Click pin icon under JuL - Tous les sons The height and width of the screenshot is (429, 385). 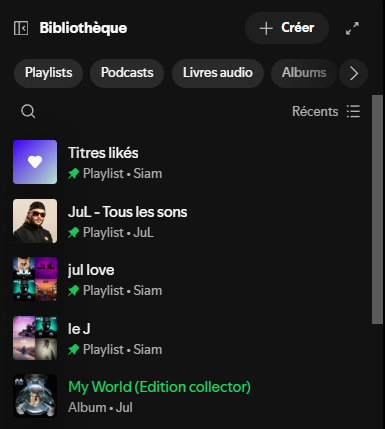[73, 233]
